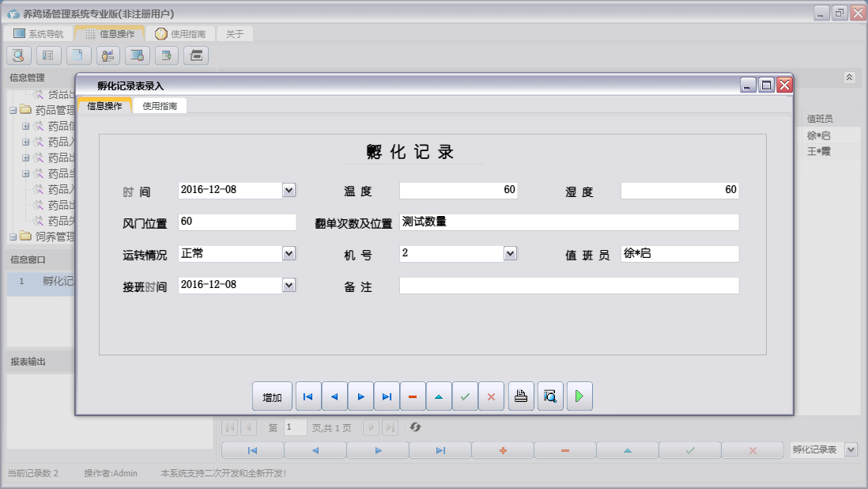
Task: Expand the 饲养管理 tree node
Action: pos(13,237)
